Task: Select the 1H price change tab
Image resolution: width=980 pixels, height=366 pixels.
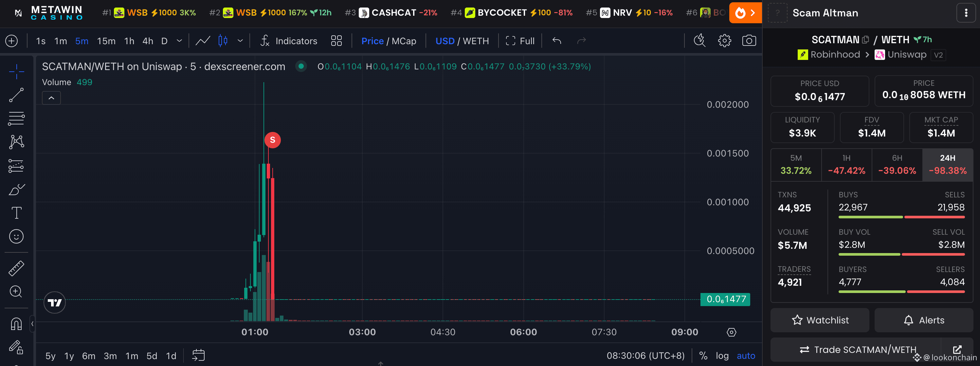Action: [846, 165]
